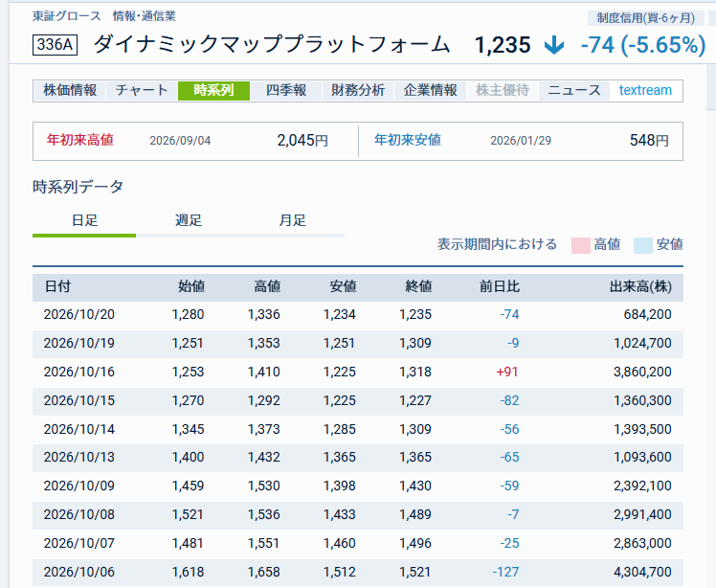
Task: Click the 1,393,500 volume cell
Action: click(x=642, y=429)
